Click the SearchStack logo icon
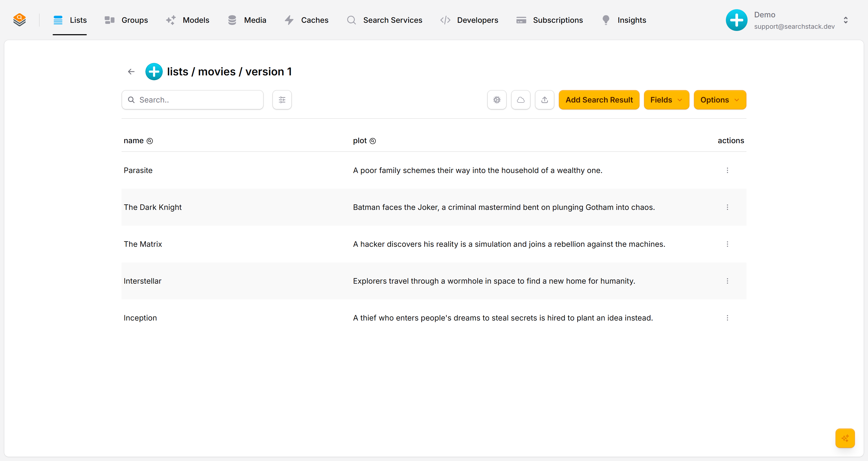Image resolution: width=868 pixels, height=461 pixels. 20,20
